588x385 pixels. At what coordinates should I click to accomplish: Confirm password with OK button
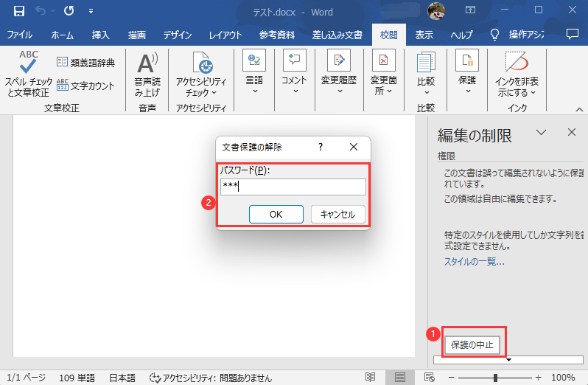(x=276, y=215)
